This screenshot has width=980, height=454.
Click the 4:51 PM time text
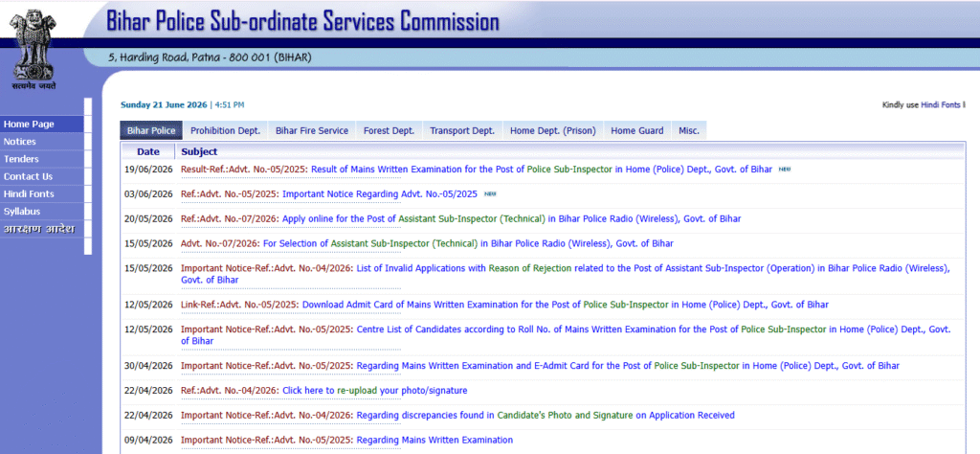click(x=230, y=105)
